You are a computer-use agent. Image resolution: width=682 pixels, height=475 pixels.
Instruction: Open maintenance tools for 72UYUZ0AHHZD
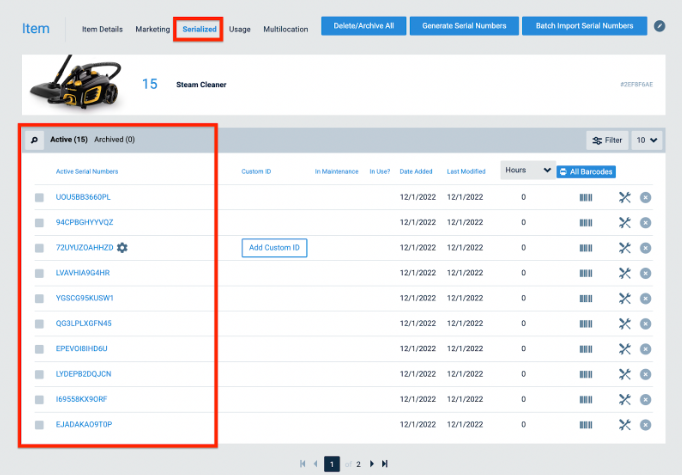pyautogui.click(x=625, y=248)
